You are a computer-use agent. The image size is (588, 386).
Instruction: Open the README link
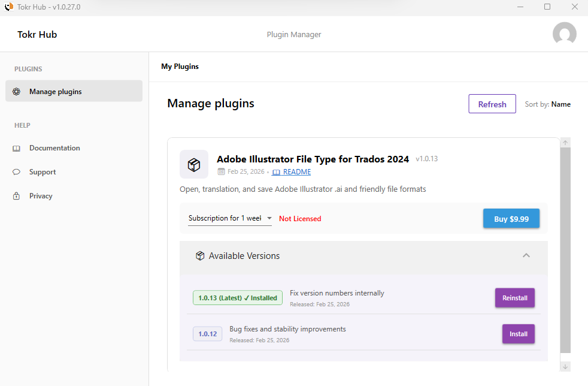pyautogui.click(x=296, y=172)
